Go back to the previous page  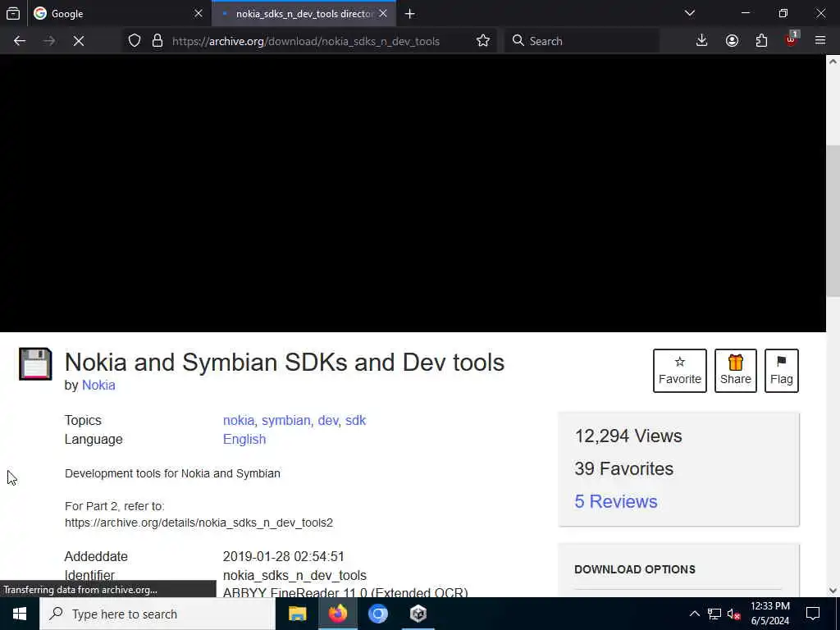coord(20,41)
